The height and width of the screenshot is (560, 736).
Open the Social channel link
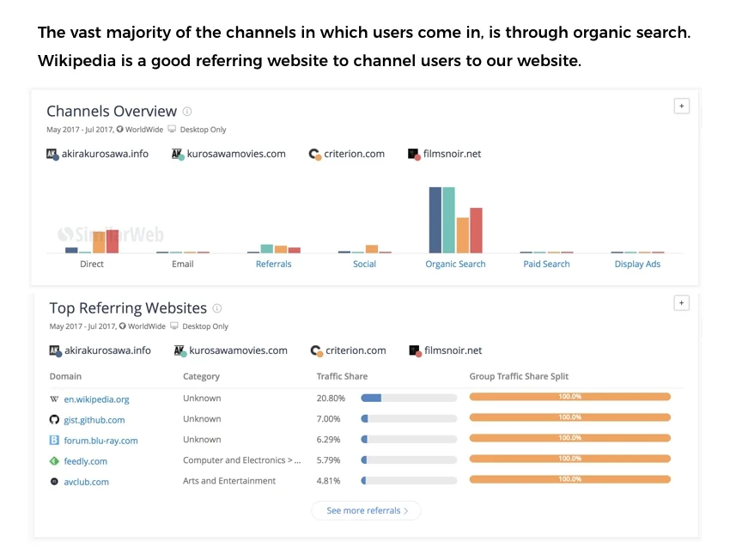[x=365, y=264]
